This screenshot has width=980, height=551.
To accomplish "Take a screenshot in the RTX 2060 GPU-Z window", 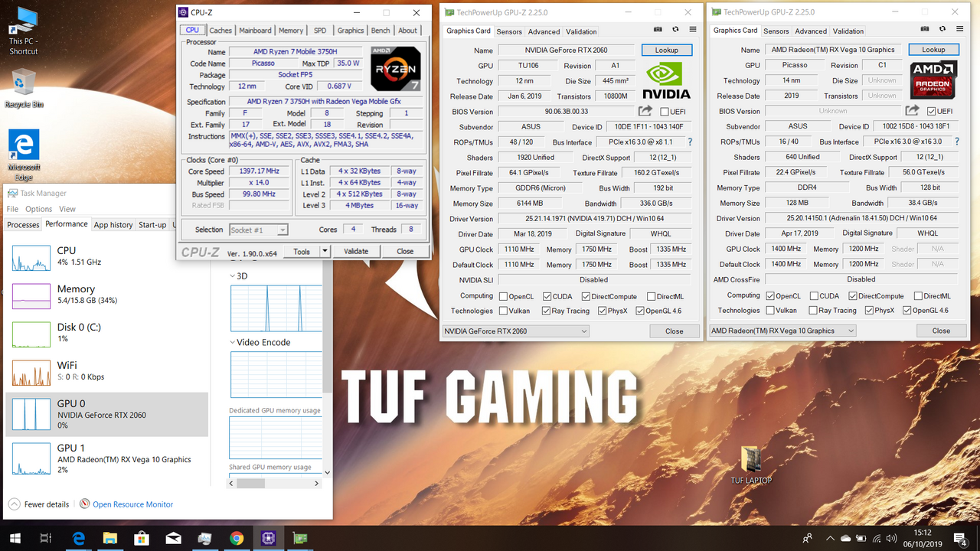I will pos(658,29).
